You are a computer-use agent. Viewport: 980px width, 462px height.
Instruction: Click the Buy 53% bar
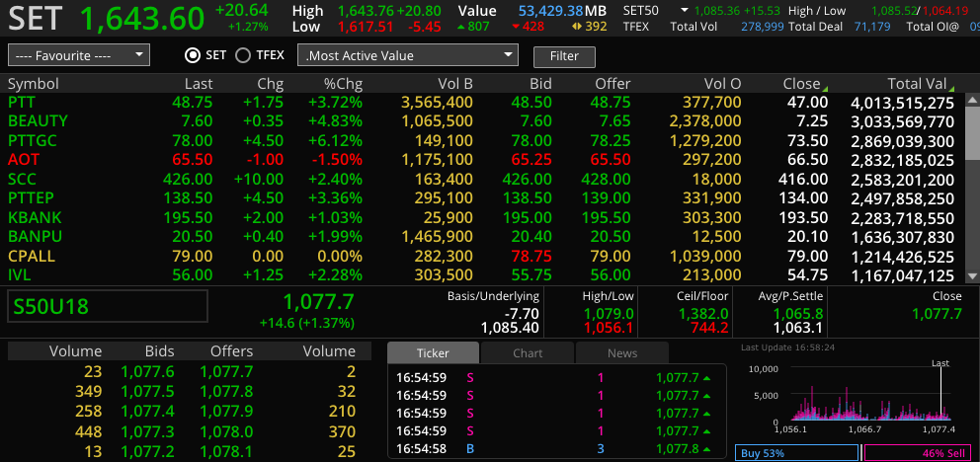[x=797, y=453]
